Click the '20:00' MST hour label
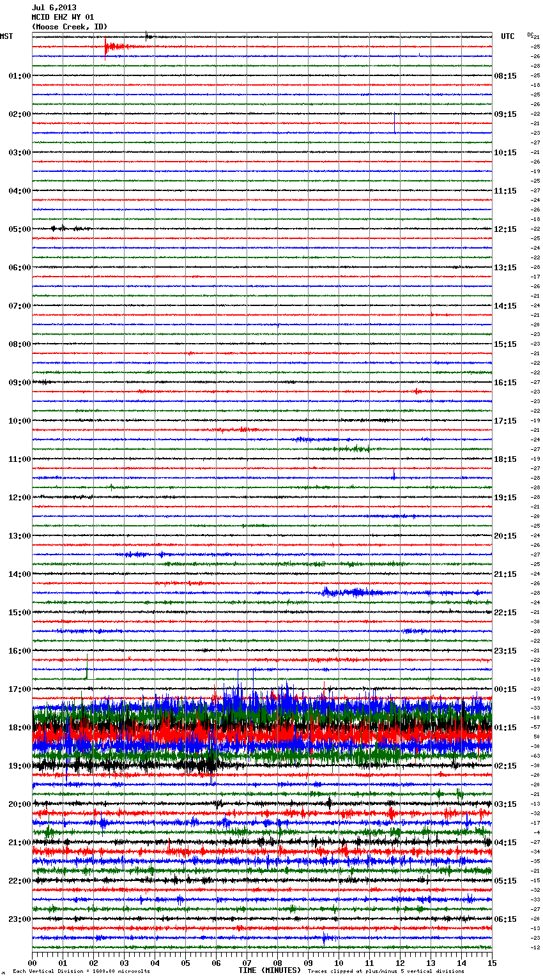Viewport: 543px width, 980px height. point(19,804)
